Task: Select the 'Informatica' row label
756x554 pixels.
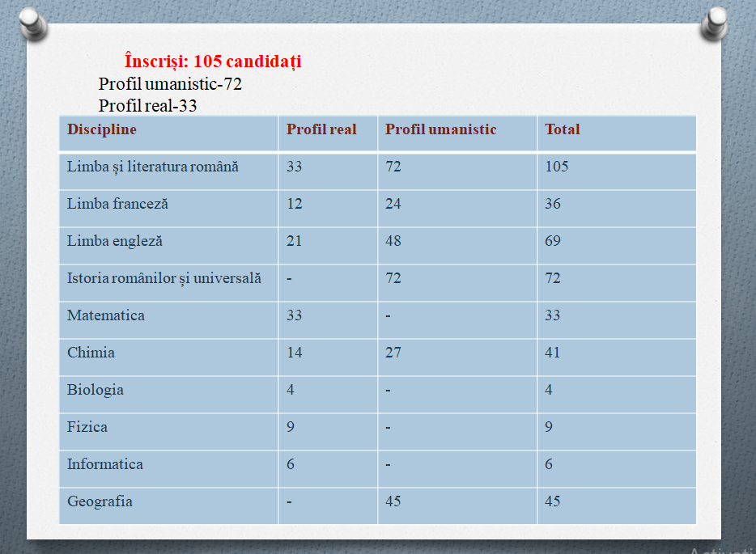Action: (105, 464)
